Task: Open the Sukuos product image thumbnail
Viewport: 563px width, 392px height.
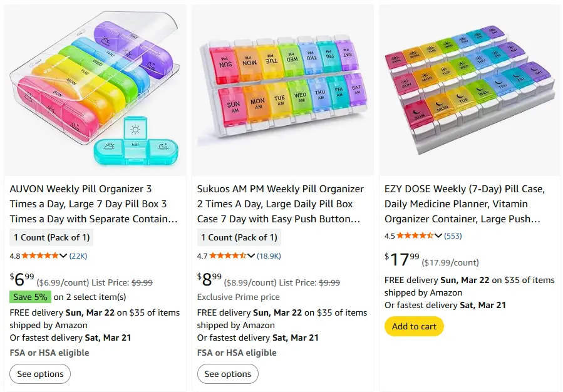Action: 282,88
